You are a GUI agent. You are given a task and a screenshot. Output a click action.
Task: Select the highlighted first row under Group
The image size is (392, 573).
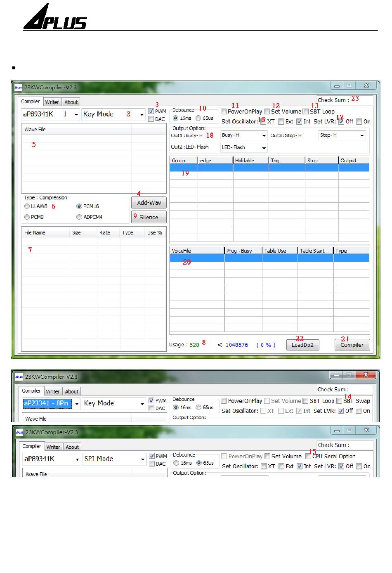[x=269, y=168]
